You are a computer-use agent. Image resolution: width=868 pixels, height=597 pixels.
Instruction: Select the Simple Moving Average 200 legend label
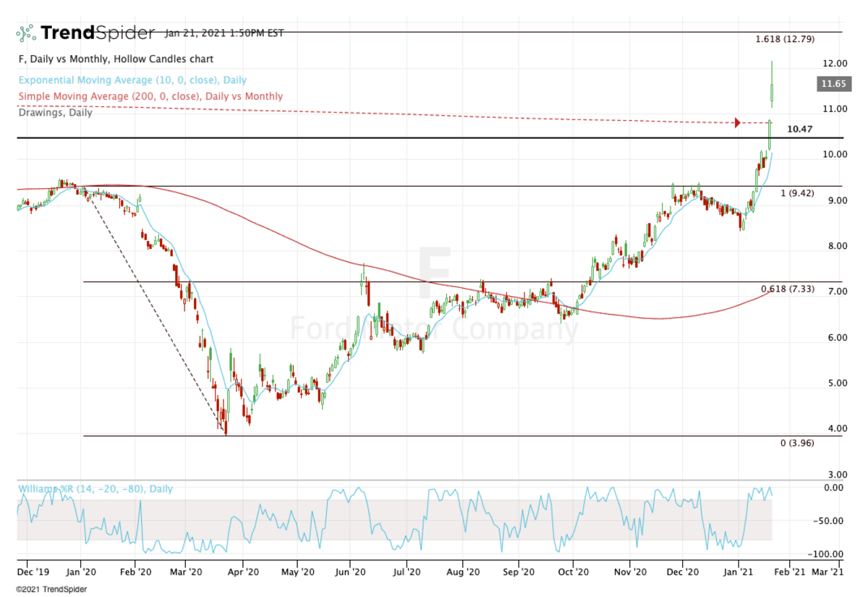coord(150,96)
